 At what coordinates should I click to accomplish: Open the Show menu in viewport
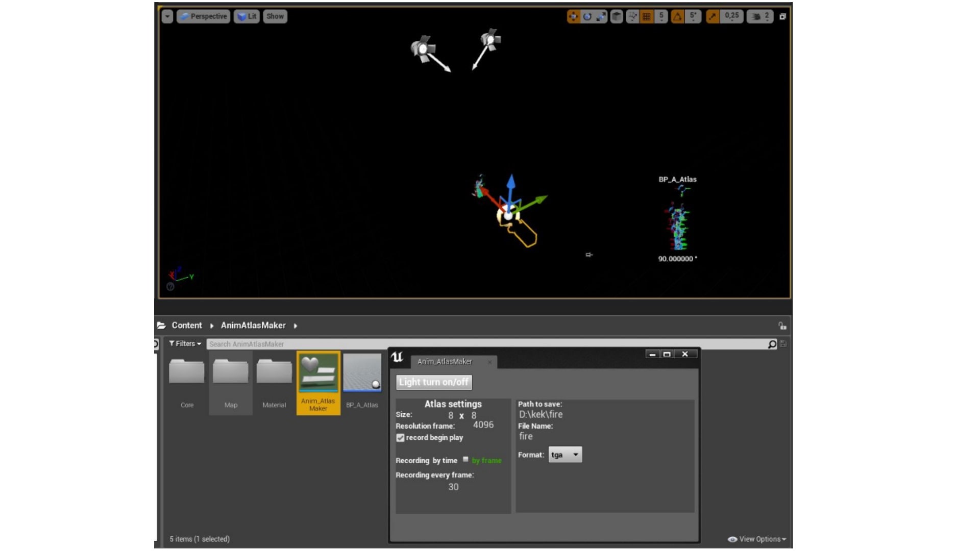pos(275,16)
